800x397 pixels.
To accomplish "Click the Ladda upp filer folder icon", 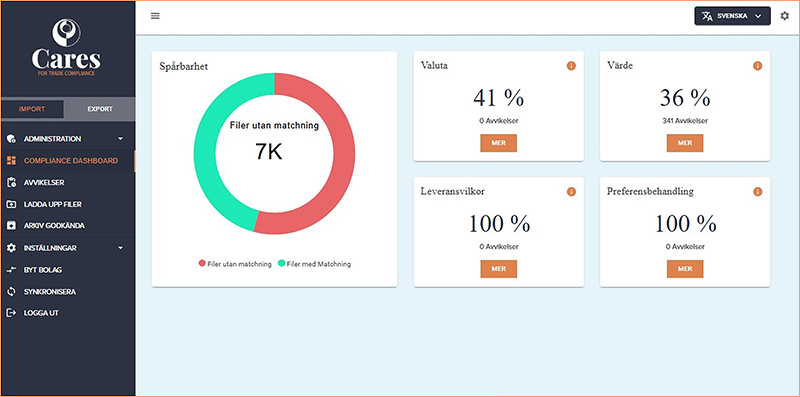I will point(11,204).
